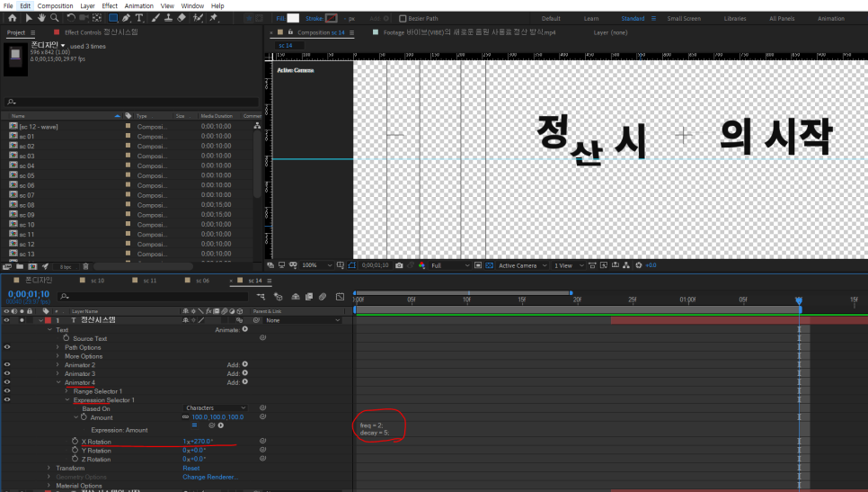
Task: Expand Animator 2 group
Action: coord(58,365)
